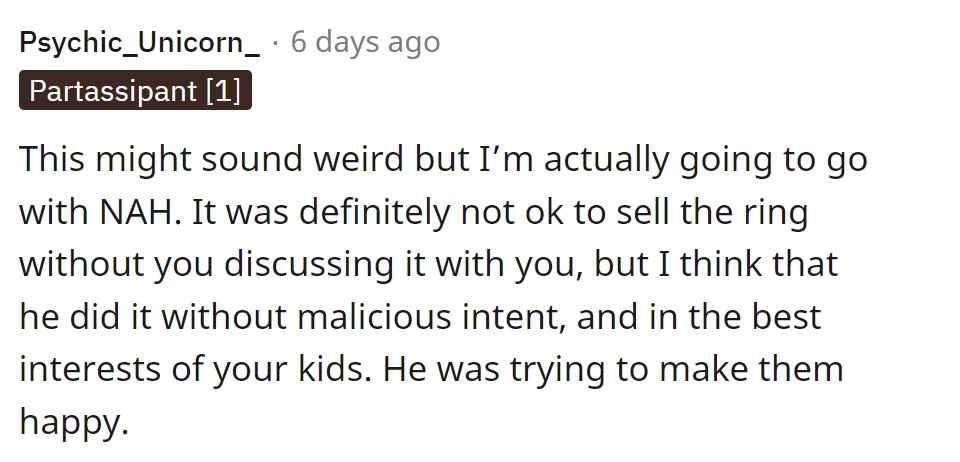The image size is (960, 462).
Task: Select the Partassipant [1] flair badge
Action: [x=135, y=91]
